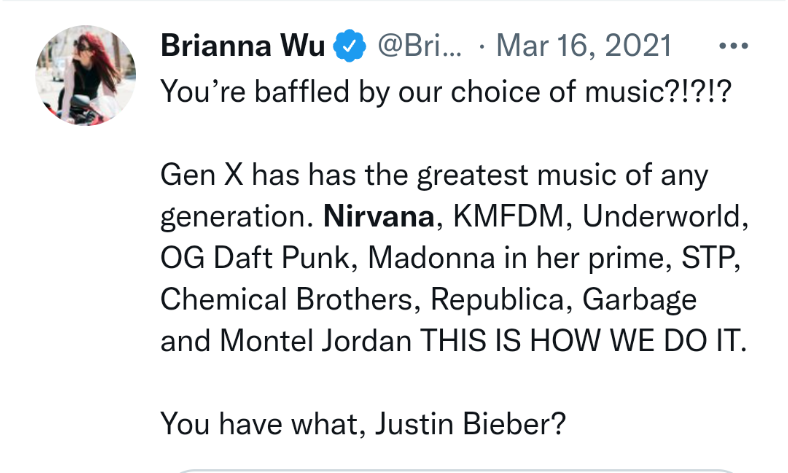The width and height of the screenshot is (788, 473).
Task: Click the word Republica in the tweet
Action: [x=498, y=299]
